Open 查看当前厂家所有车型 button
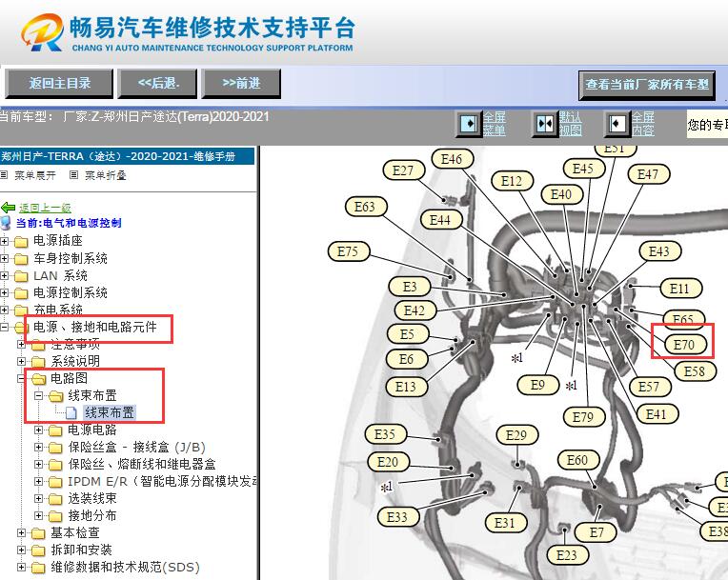728x580 pixels. pyautogui.click(x=647, y=85)
